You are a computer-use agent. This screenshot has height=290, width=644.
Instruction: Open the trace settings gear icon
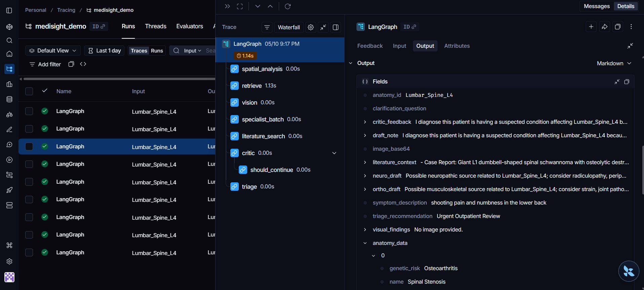pyautogui.click(x=311, y=27)
